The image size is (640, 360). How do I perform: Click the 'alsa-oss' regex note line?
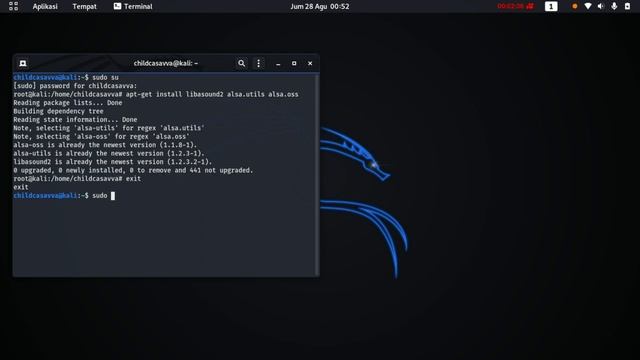pos(101,136)
